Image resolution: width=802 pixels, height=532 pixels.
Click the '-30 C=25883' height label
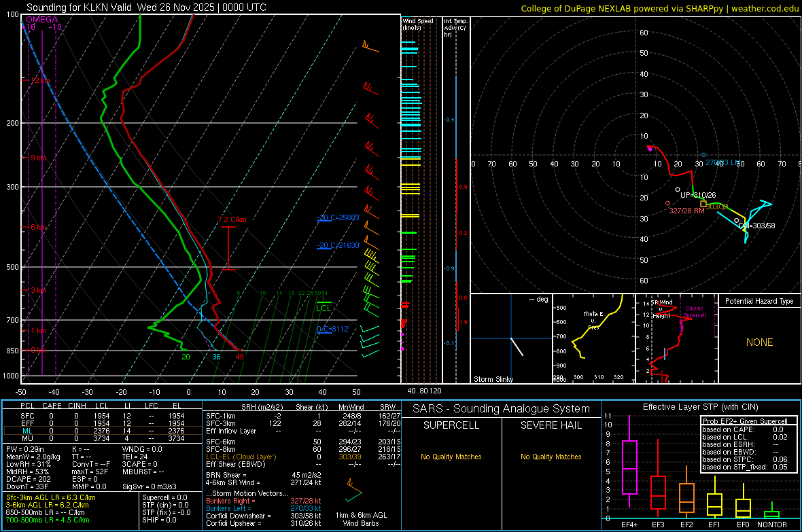(x=338, y=217)
